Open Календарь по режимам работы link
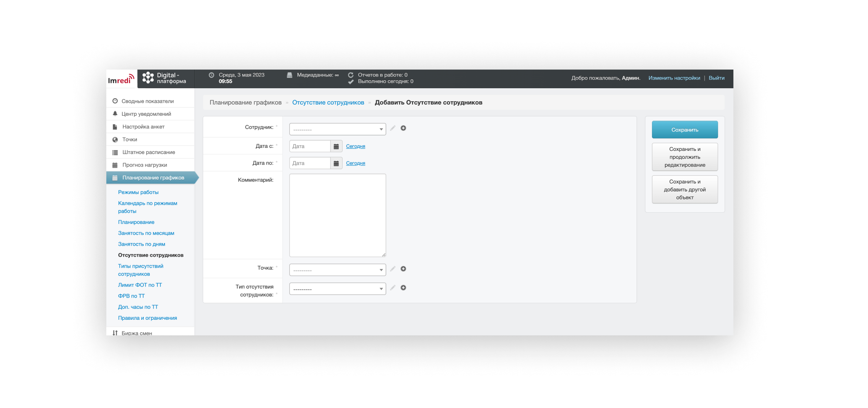The image size is (868, 408). [148, 207]
